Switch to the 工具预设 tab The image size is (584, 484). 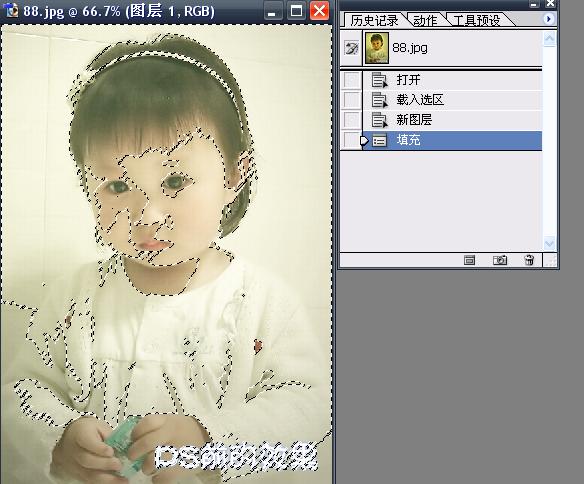(476, 20)
